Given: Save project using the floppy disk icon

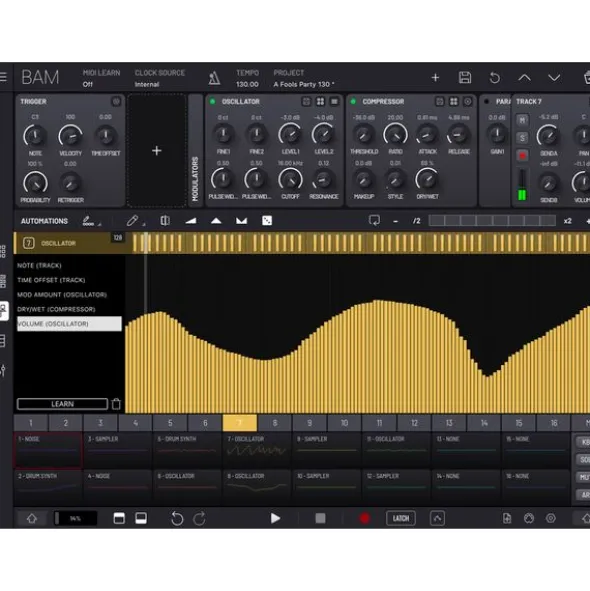Looking at the screenshot, I should point(464,78).
